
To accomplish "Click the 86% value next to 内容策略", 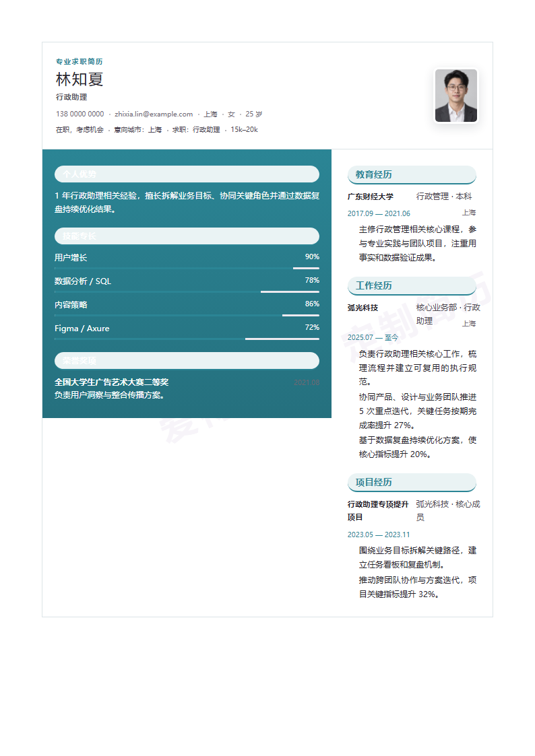I will (x=312, y=304).
